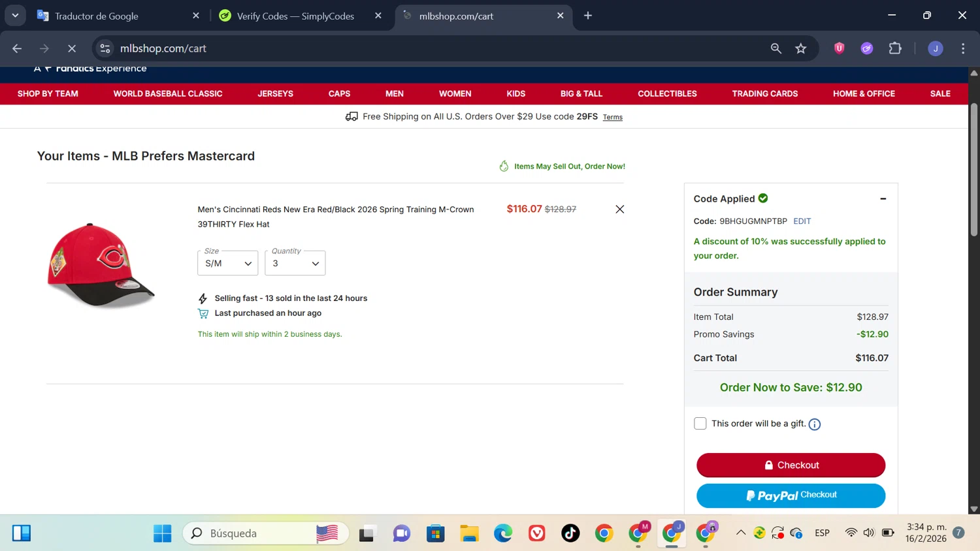Open the clock showing 3:34 p. m.
Image resolution: width=980 pixels, height=551 pixels.
coord(926,533)
